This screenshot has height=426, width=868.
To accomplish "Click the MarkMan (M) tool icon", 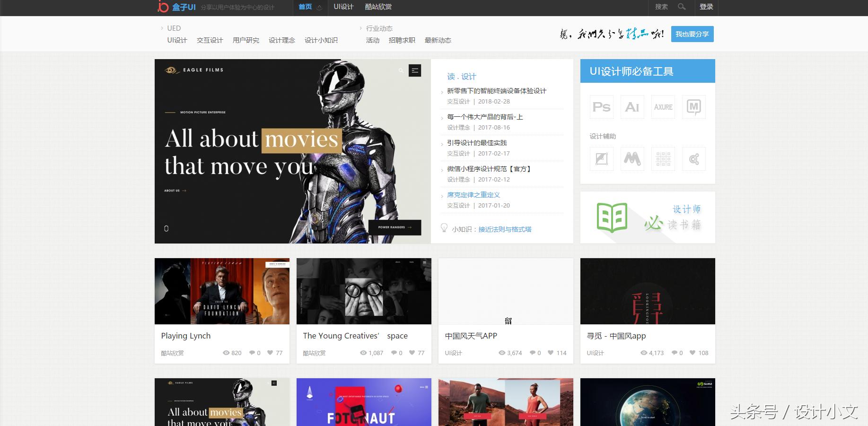I will point(693,107).
